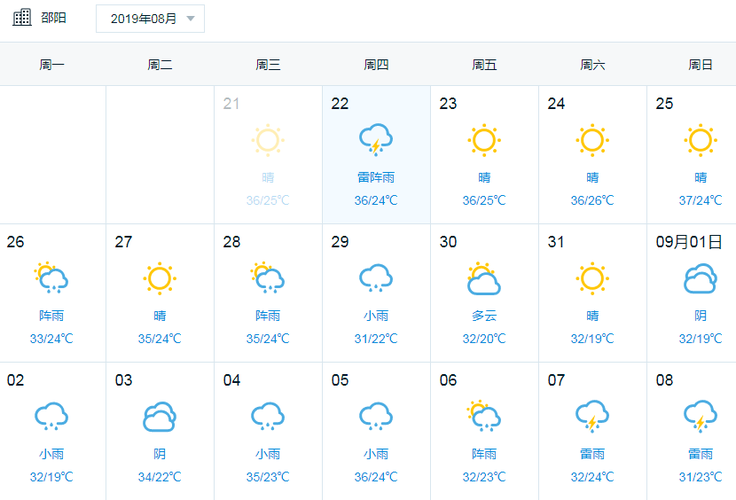Click the partly cloudy icon on day 30
The image size is (736, 500).
tap(484, 278)
